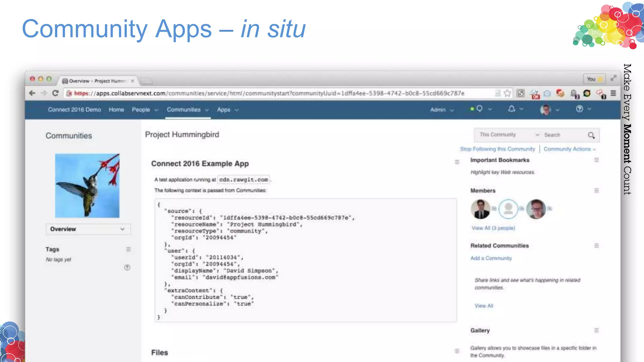The image size is (644, 362).
Task: Expand the Apps menu dropdown
Action: click(236, 110)
